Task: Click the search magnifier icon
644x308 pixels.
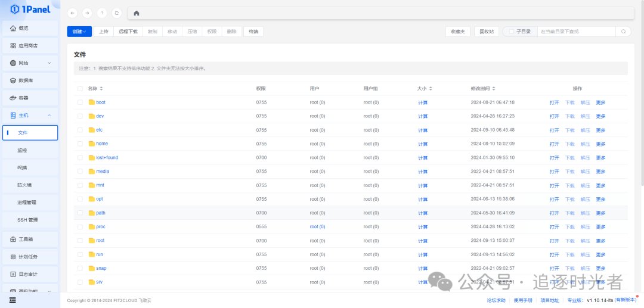Action: (623, 32)
